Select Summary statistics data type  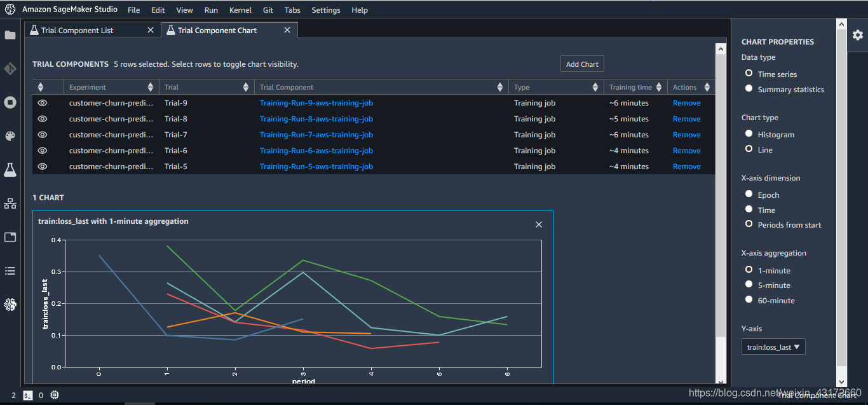[749, 88]
